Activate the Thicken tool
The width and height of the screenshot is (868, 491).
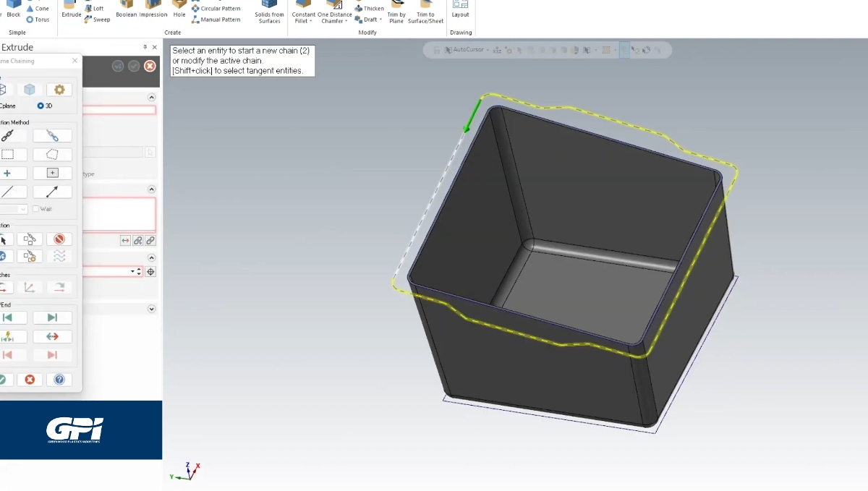367,7
